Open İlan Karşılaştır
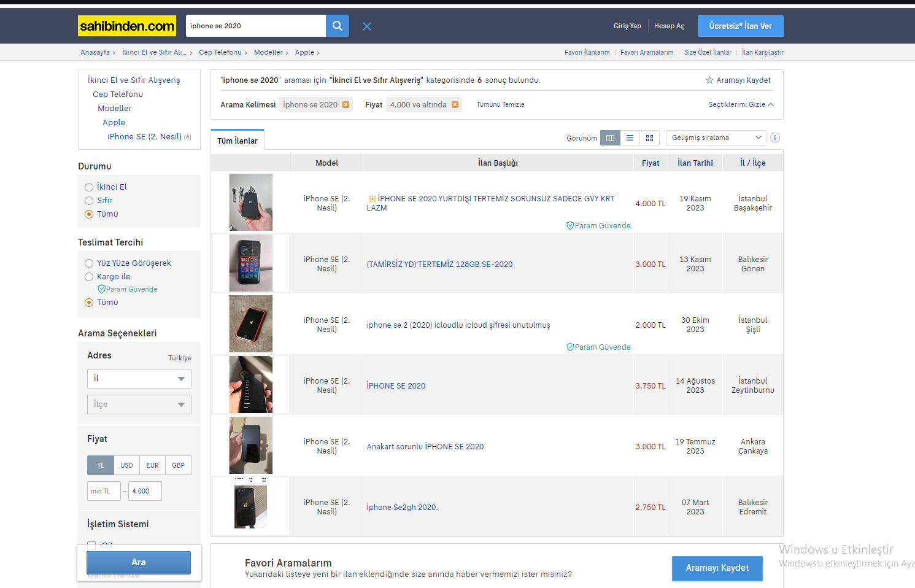Viewport: 915px width, 588px height. [x=763, y=52]
